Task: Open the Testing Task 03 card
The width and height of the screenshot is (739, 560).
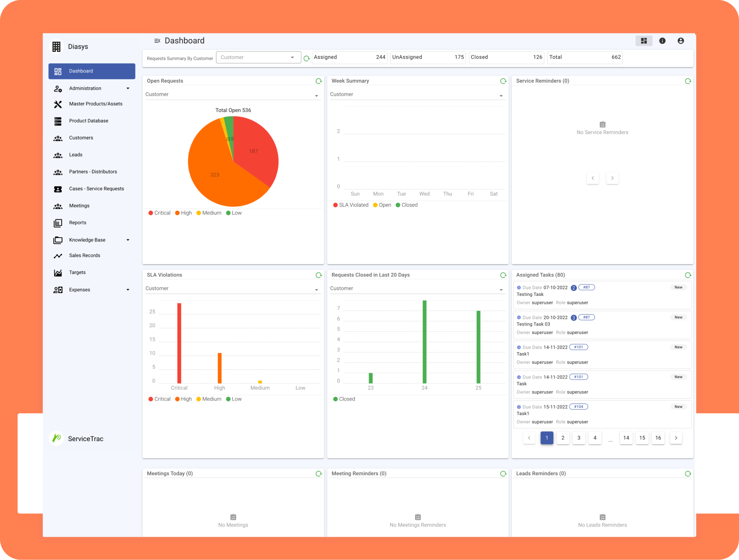Action: (x=602, y=325)
